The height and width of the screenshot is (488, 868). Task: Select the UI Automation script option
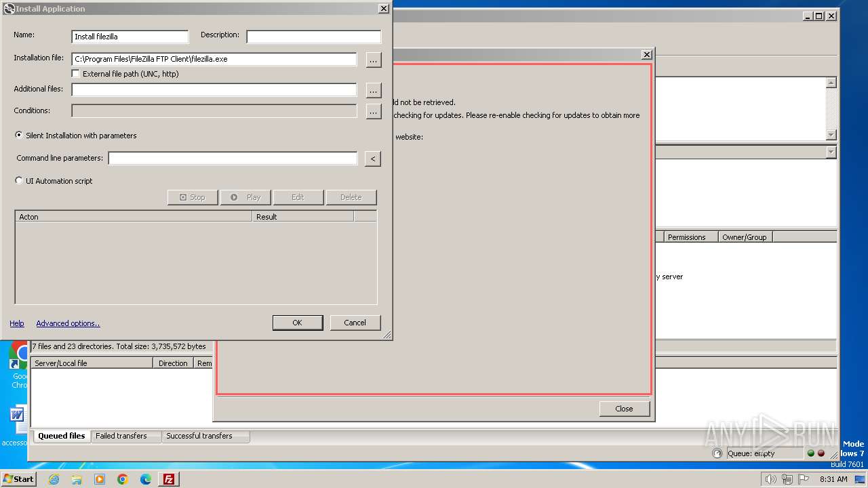(18, 181)
